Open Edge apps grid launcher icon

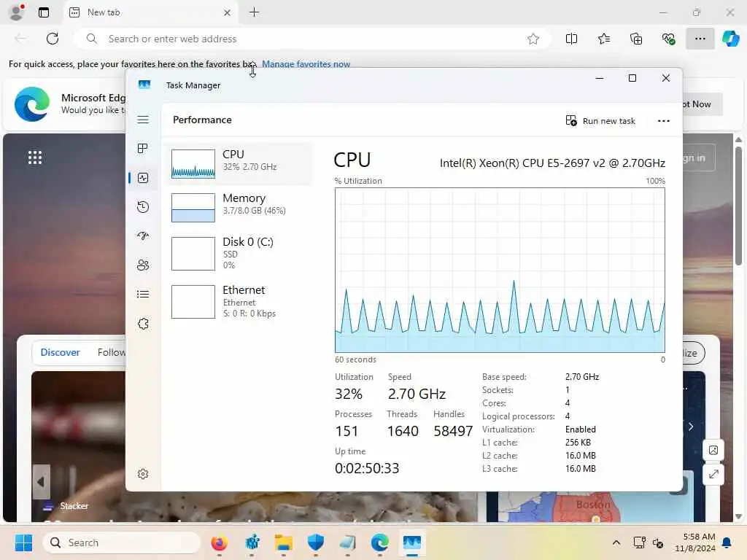(35, 157)
